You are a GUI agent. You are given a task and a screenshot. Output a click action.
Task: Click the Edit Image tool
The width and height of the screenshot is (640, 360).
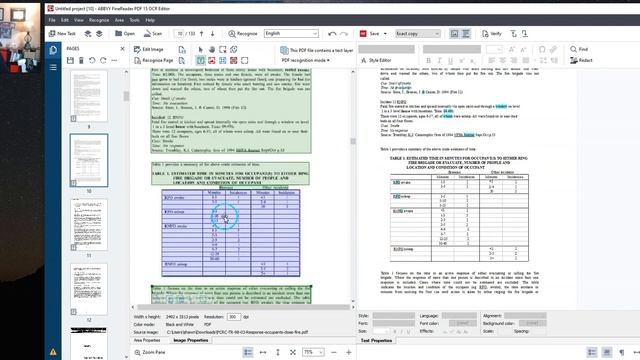[149, 49]
